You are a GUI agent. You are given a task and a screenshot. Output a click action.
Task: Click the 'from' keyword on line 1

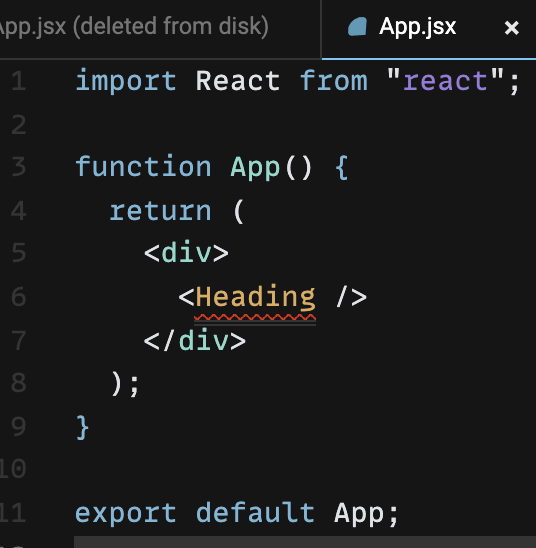coord(334,81)
